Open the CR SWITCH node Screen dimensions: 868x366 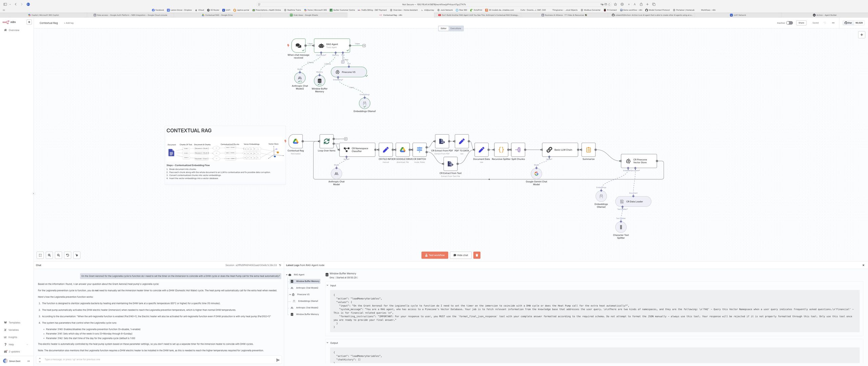coord(419,150)
